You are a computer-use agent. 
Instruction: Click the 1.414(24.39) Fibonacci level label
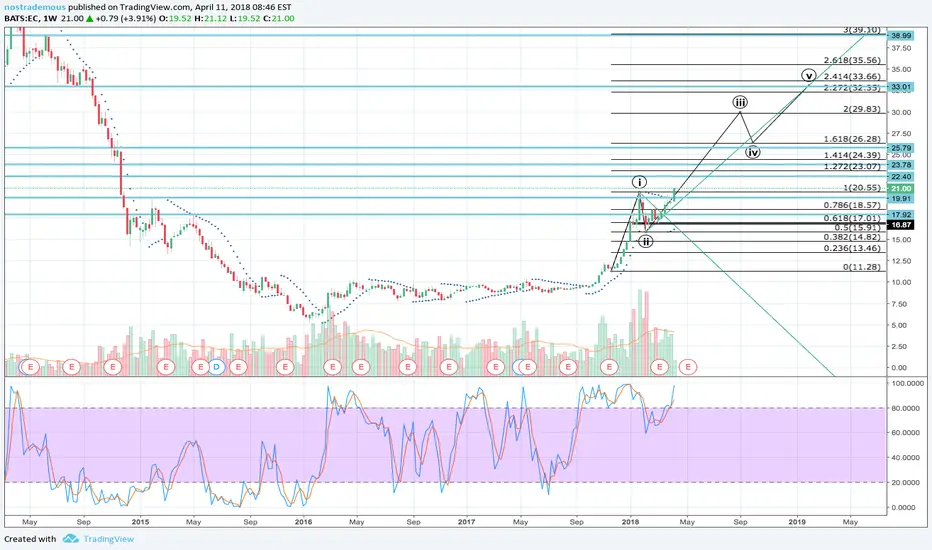point(852,155)
